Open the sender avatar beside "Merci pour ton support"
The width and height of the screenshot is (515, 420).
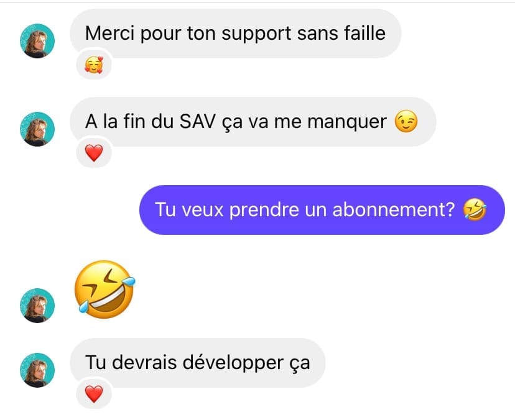pos(37,40)
